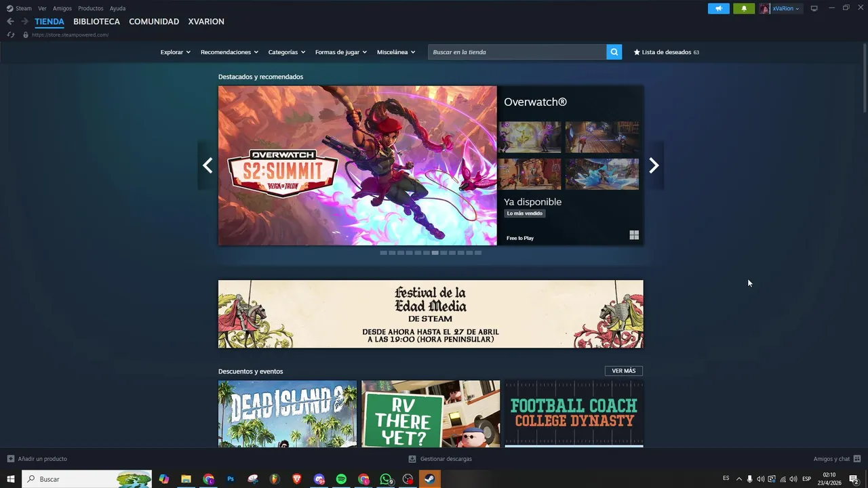
Task: Click the Lo más vendido tag
Action: [525, 213]
